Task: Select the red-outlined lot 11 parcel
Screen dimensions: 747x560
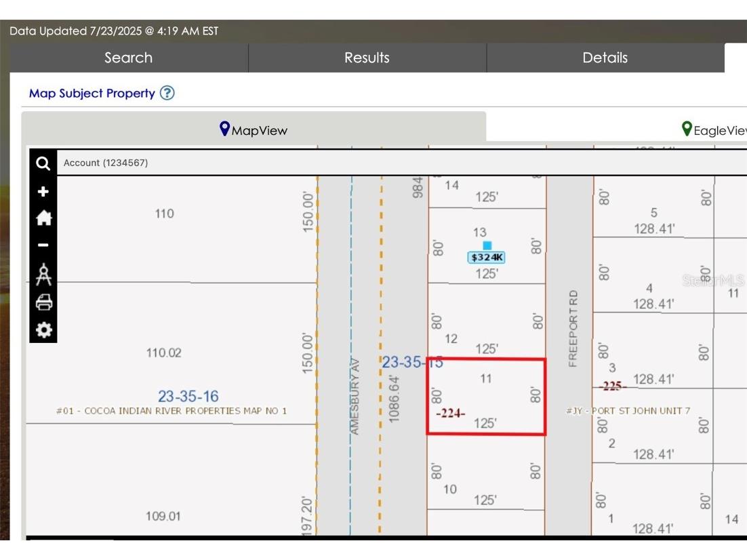Action: coord(485,397)
